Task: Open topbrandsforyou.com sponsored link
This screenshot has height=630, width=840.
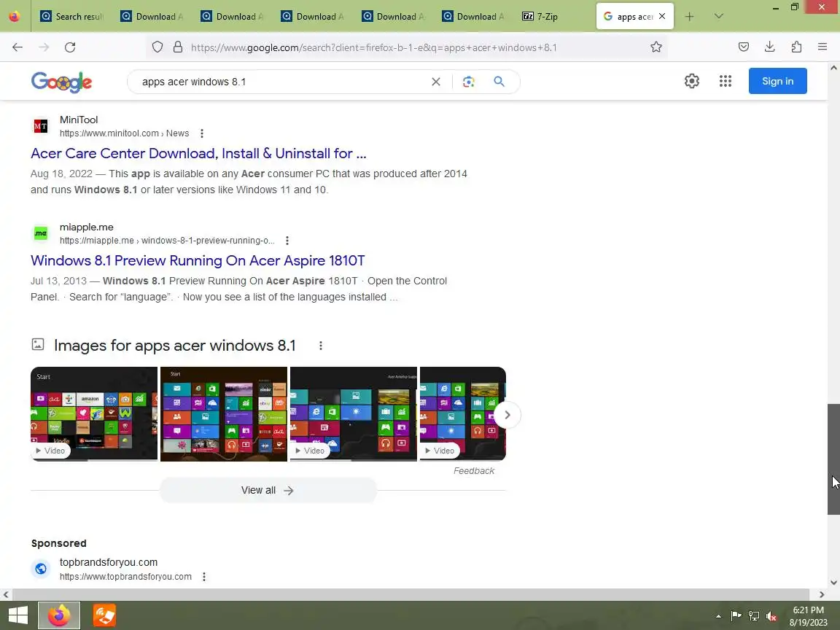Action: point(108,562)
